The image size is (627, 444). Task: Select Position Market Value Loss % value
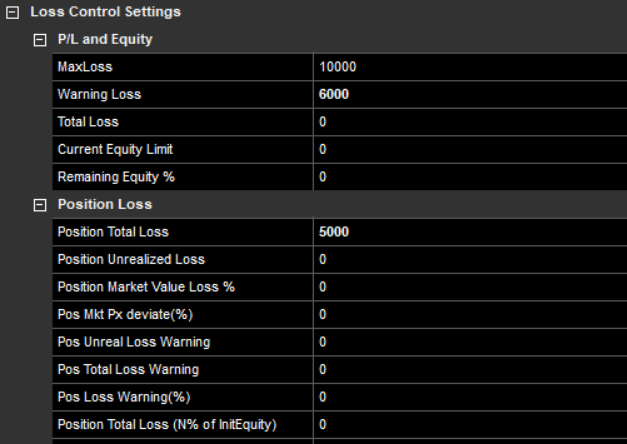pos(468,287)
